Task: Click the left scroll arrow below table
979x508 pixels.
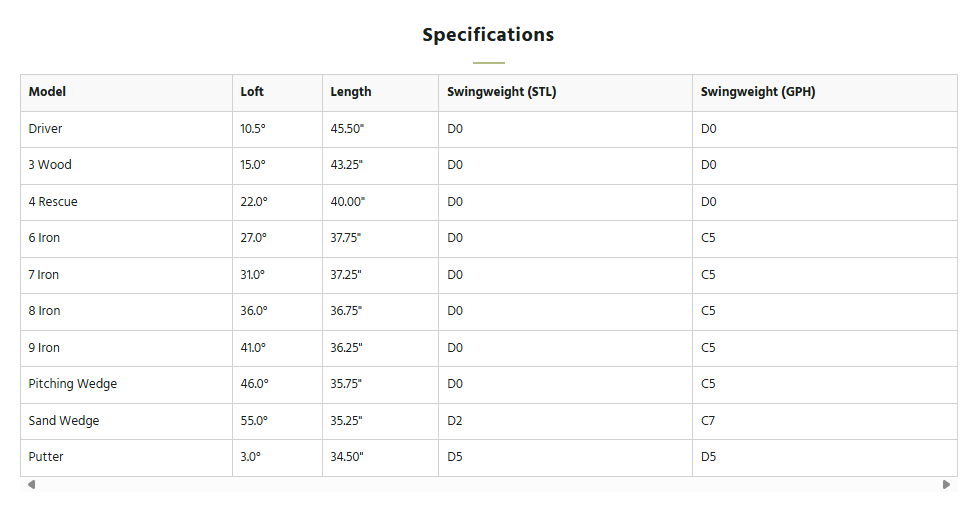Action: (x=31, y=484)
